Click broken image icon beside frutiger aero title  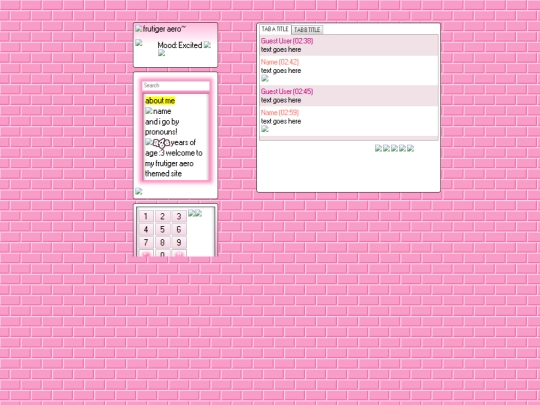point(139,29)
